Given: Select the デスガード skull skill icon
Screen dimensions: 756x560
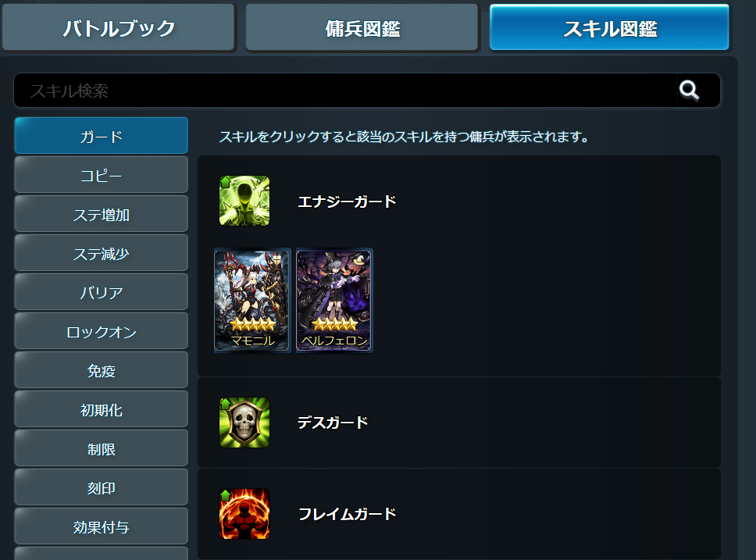Looking at the screenshot, I should (x=244, y=423).
